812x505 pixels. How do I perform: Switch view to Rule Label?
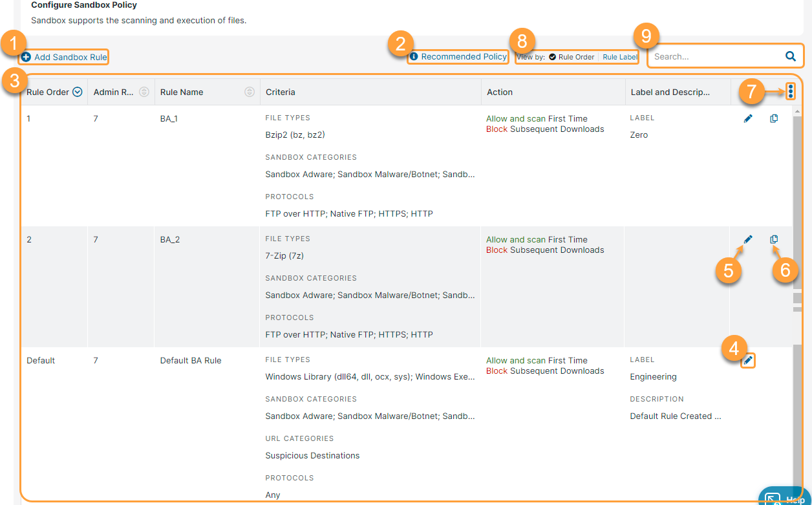(619, 56)
